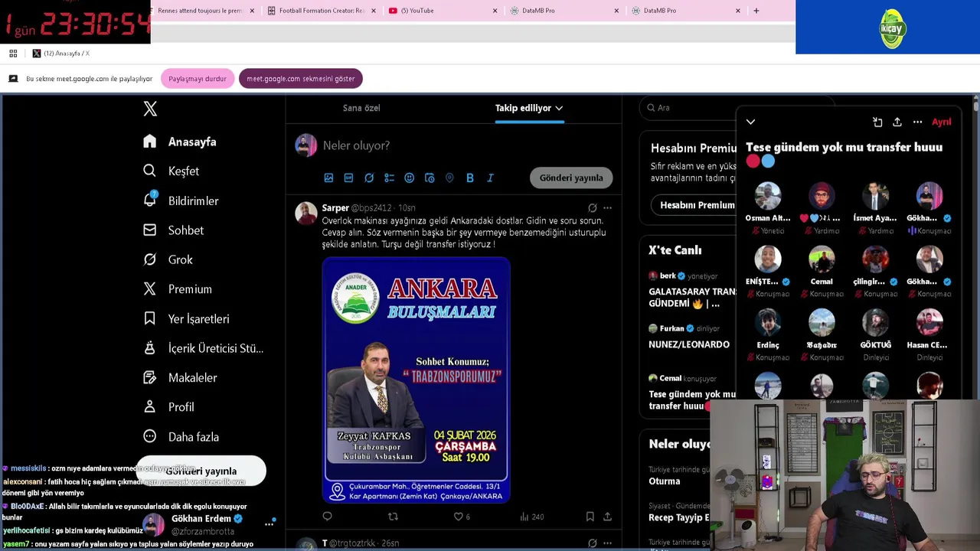
Task: Click the Daha fazla more icon
Action: [150, 436]
